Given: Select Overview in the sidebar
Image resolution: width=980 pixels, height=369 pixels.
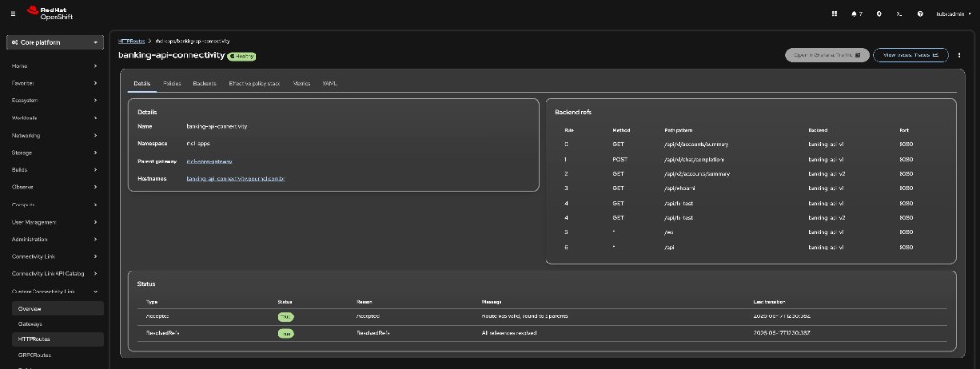Looking at the screenshot, I should tap(58, 309).
